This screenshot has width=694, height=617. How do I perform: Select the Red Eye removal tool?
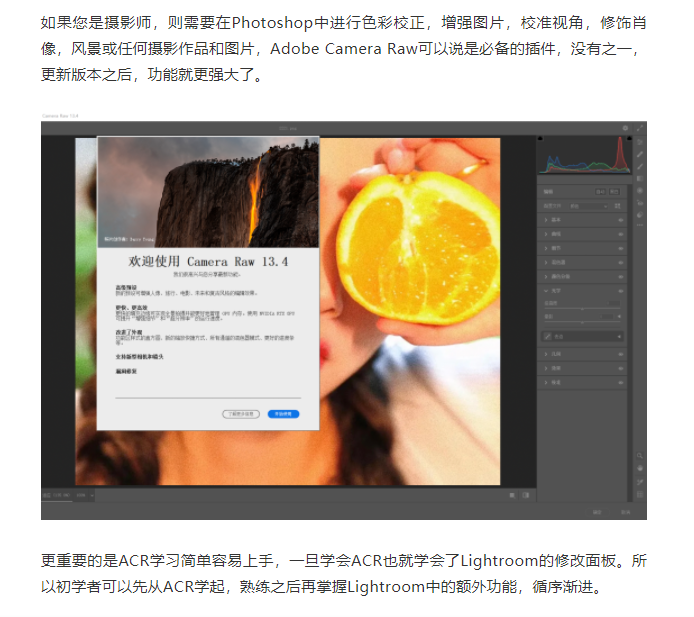coord(640,203)
